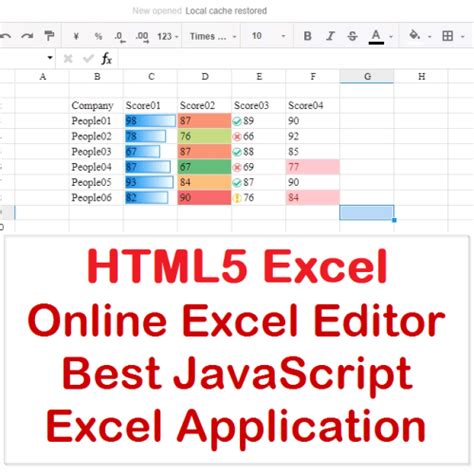Click the data bar cell with 78
The image size is (474, 474).
150,136
